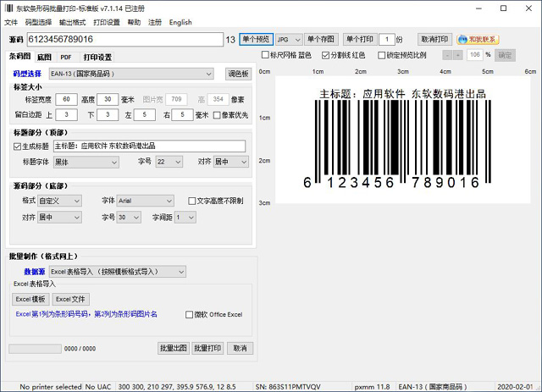Image resolution: width=542 pixels, height=392 pixels.
Task: Click the 批量打印 button
Action: (207, 349)
